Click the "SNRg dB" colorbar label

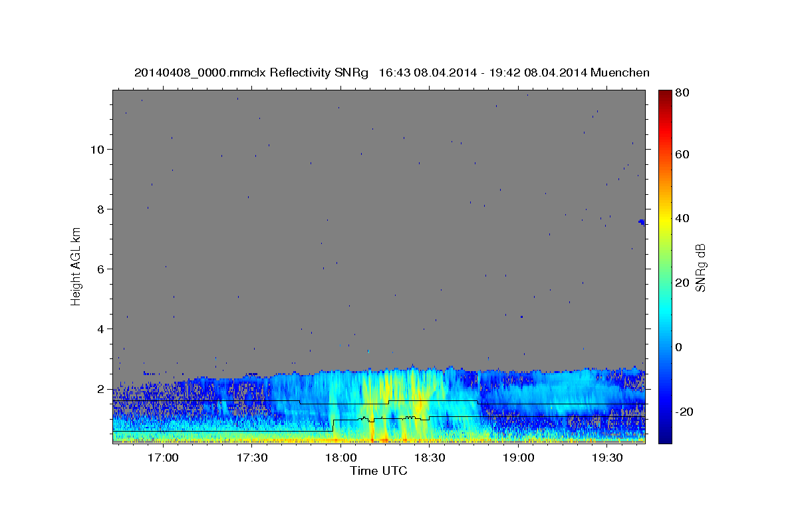click(x=700, y=267)
